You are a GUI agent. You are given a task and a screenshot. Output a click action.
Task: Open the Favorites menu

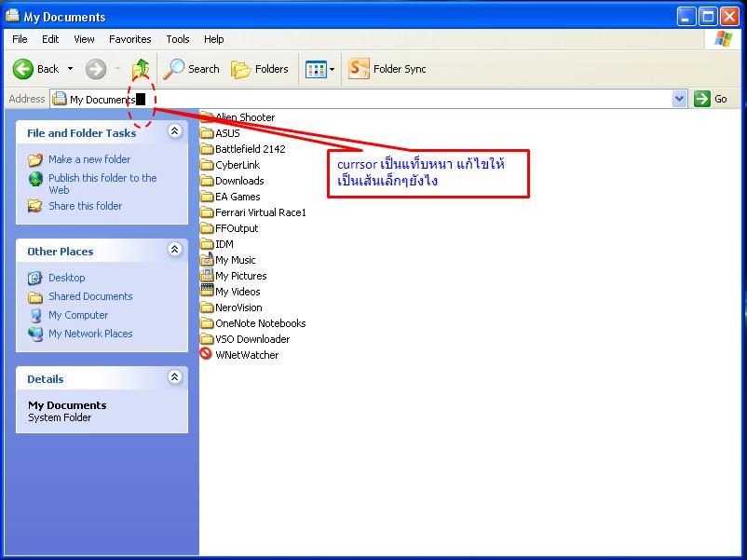tap(130, 39)
